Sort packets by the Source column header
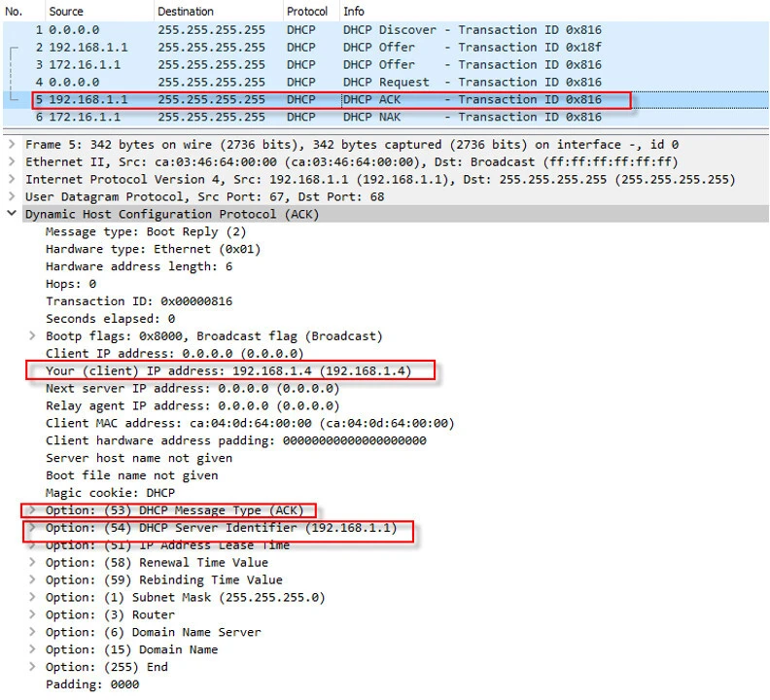The image size is (770, 700). [x=66, y=12]
